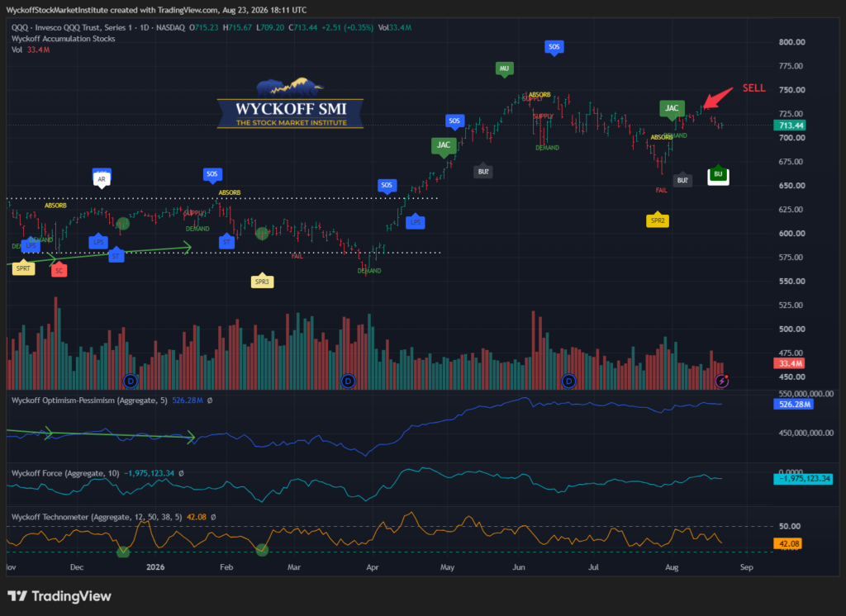Select the Wyckoff Accumulation Stocks indicator legend
The width and height of the screenshot is (846, 616).
[63, 39]
